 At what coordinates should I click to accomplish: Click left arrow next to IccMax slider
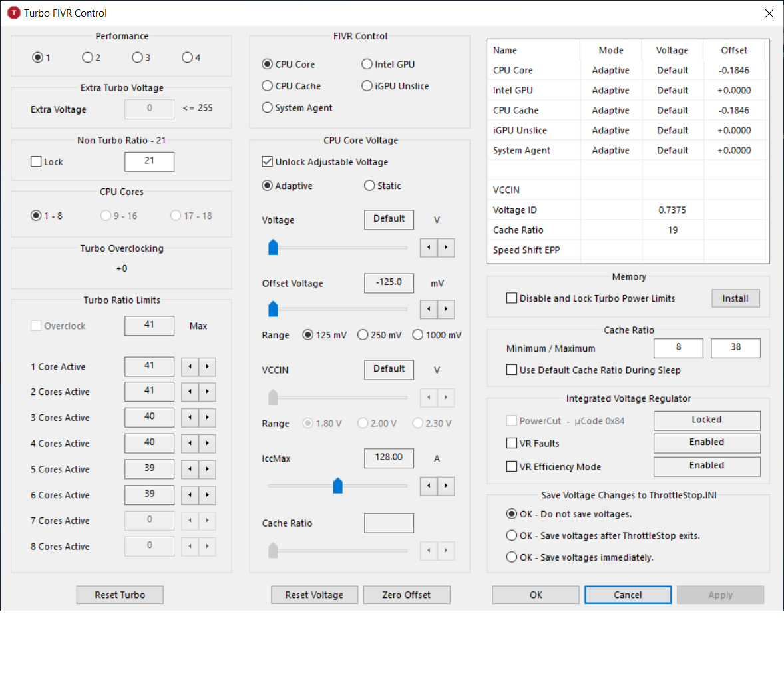point(429,486)
